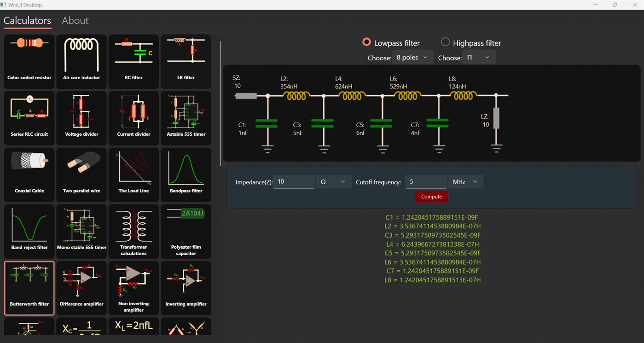Select the Bandpass filter calculator
Screen dimensions: 644x343
(186, 174)
